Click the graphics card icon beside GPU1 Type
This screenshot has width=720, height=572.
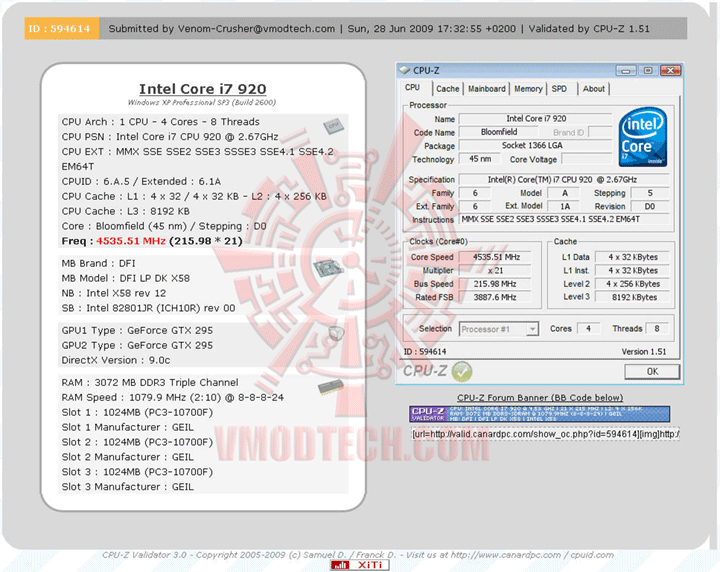click(x=336, y=333)
